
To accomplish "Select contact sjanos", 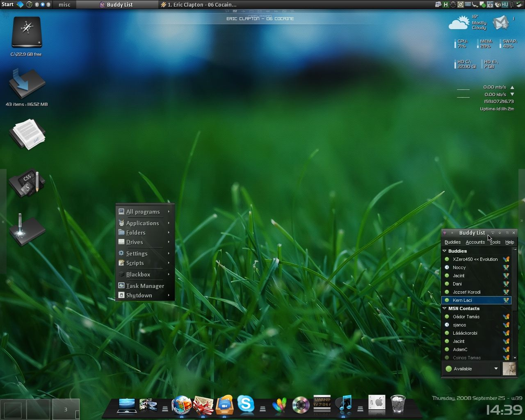I will tap(477, 325).
